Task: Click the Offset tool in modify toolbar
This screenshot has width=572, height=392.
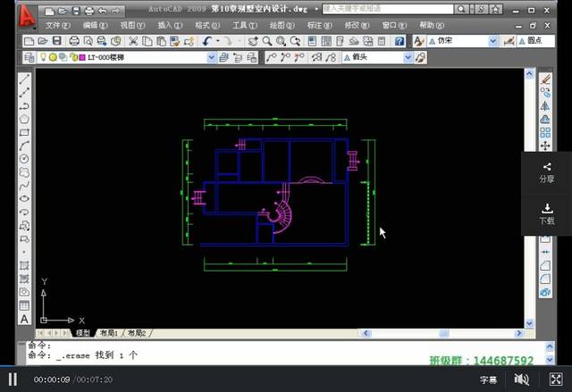Action: 545,119
